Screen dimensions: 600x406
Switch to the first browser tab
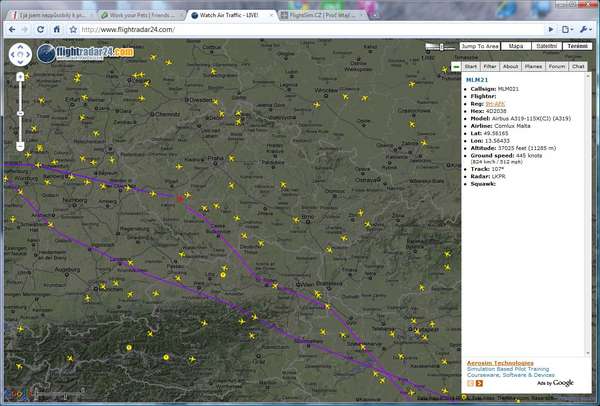[x=52, y=15]
